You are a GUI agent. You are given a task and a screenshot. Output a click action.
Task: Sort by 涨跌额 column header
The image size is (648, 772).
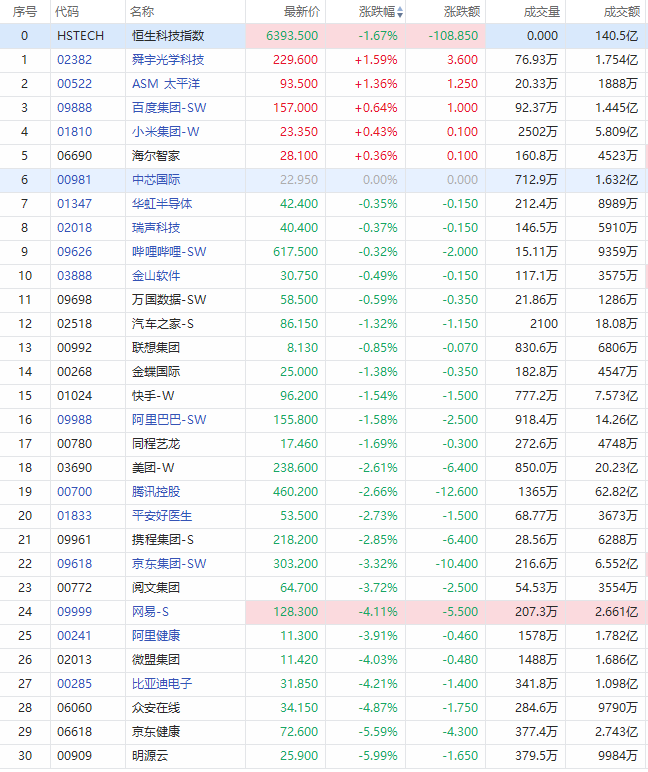click(x=461, y=11)
